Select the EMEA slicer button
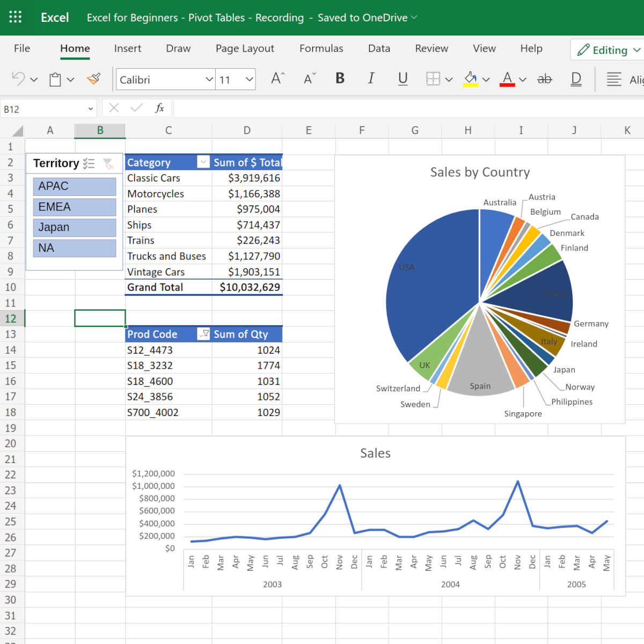This screenshot has width=644, height=644. (x=75, y=207)
